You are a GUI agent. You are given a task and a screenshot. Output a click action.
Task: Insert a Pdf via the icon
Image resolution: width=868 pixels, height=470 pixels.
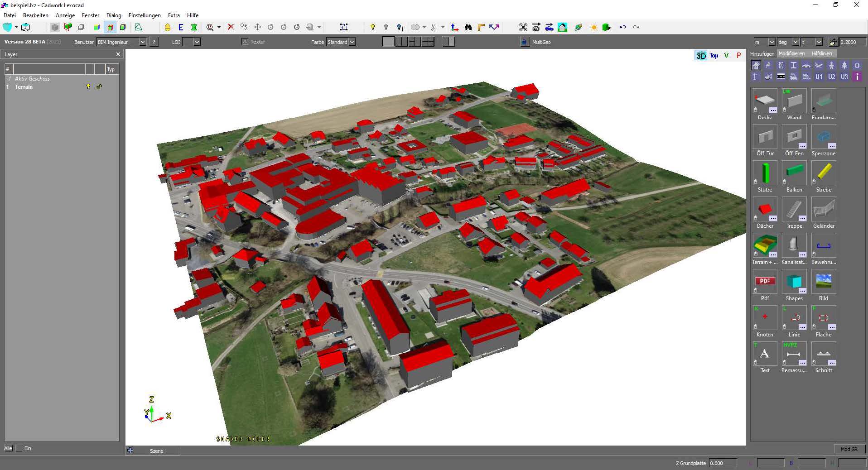[x=765, y=282]
